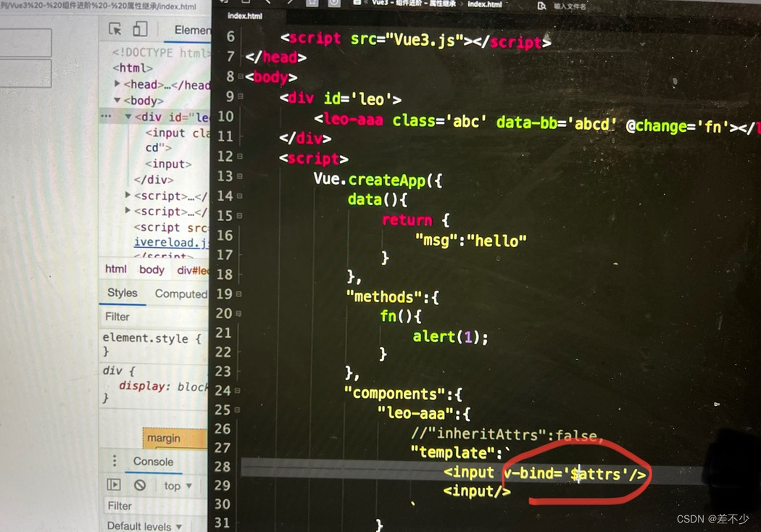
Task: Switch to the Elements tab in DevTools
Action: click(193, 30)
